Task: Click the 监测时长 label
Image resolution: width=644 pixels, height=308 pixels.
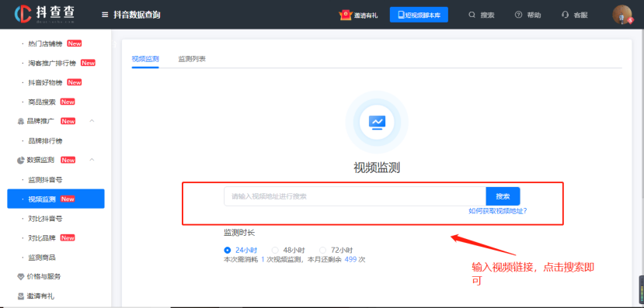Action: click(239, 233)
